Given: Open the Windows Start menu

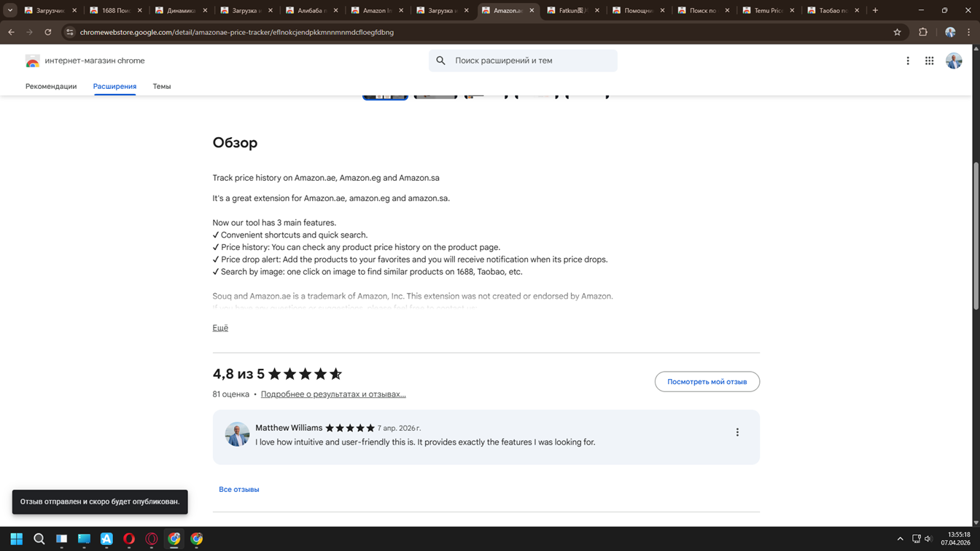Looking at the screenshot, I should click(x=16, y=539).
